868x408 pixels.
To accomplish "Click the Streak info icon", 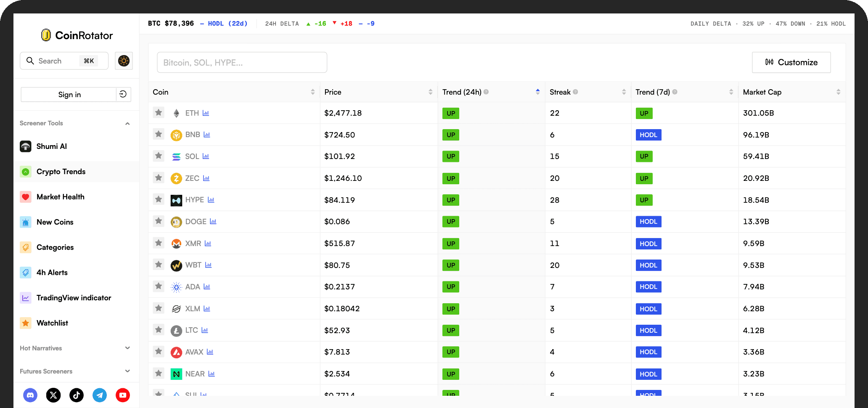I will pos(575,92).
